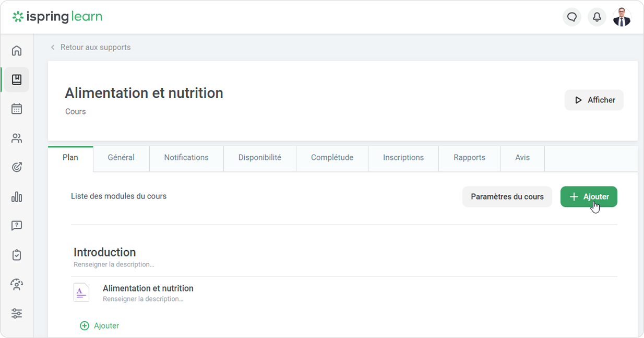Select the Rapports tab

coord(469,158)
